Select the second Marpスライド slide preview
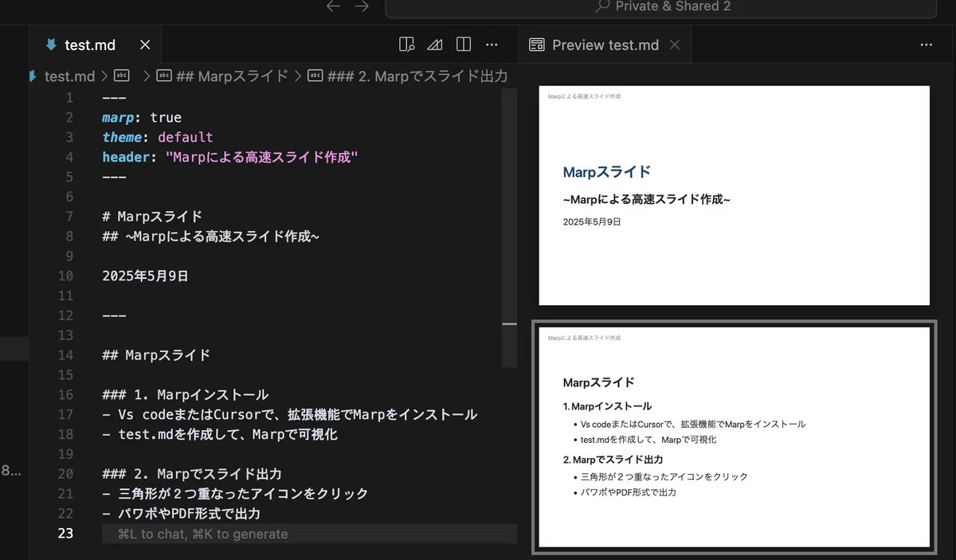Image resolution: width=956 pixels, height=560 pixels. coord(735,437)
